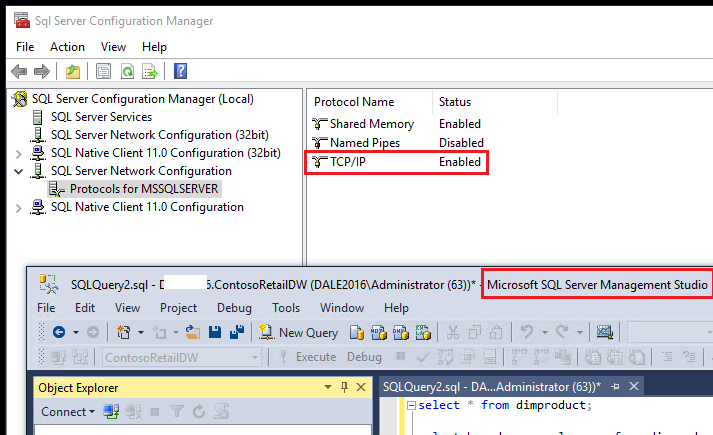Click Analysis Services DMX Query icon

point(401,332)
